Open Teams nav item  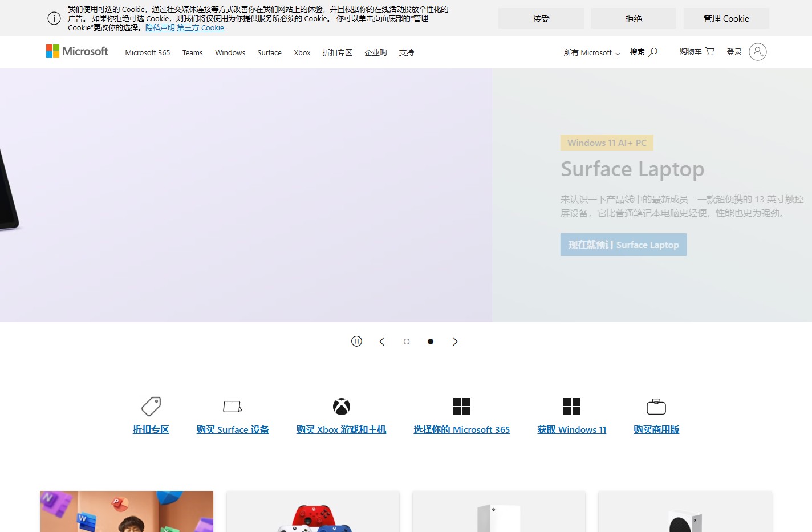193,52
